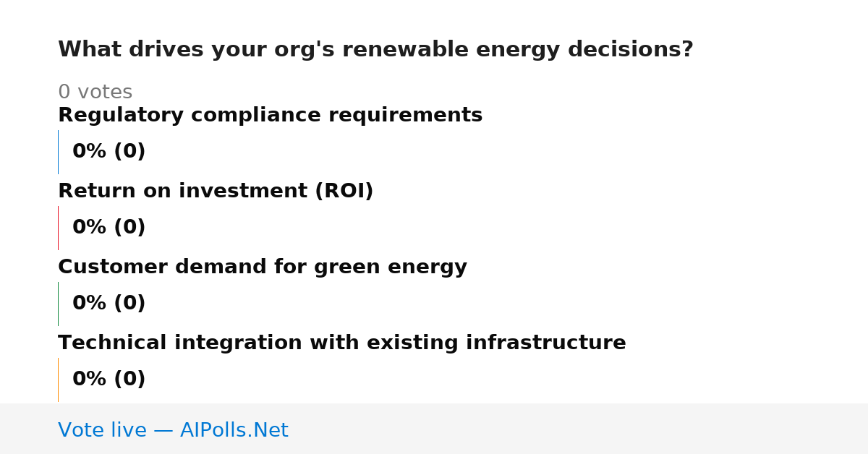Click '0% (0)' result for Regulatory compliance
868x454 pixels.
coord(109,152)
